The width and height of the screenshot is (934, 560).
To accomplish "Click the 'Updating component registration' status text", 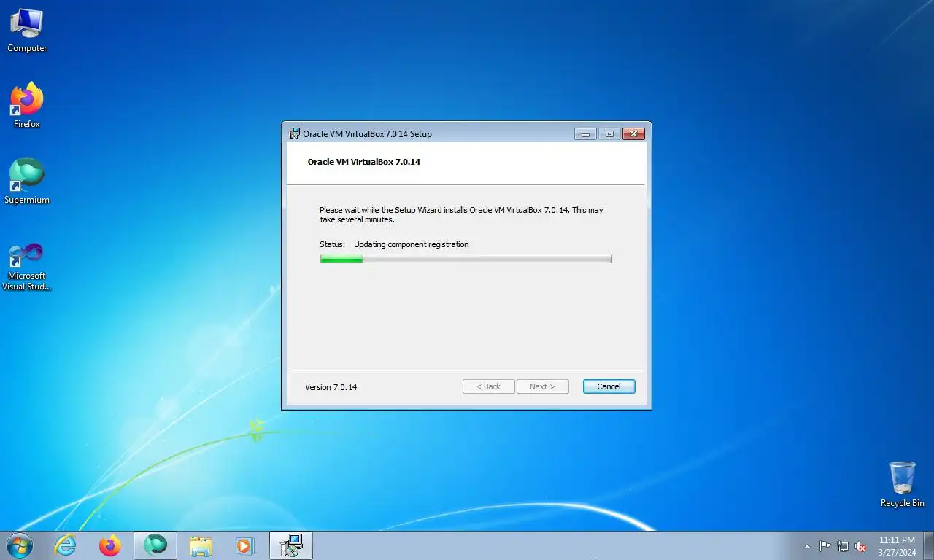I will [x=412, y=244].
